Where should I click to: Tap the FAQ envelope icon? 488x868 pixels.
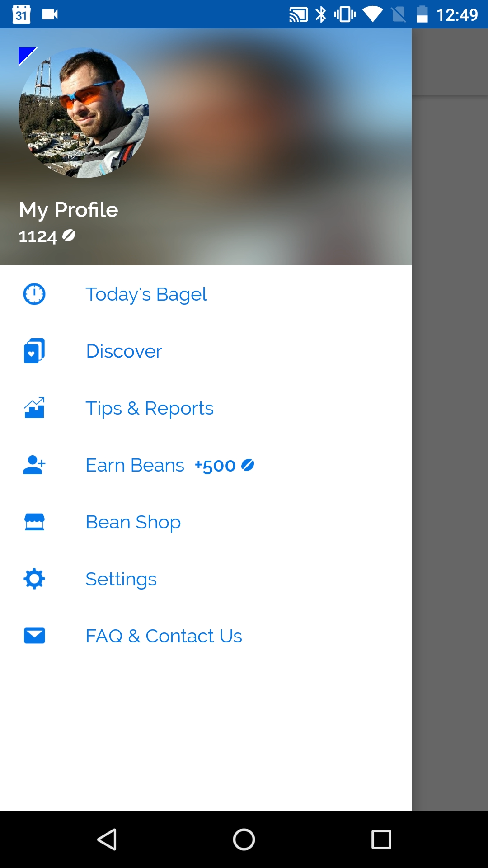(34, 636)
